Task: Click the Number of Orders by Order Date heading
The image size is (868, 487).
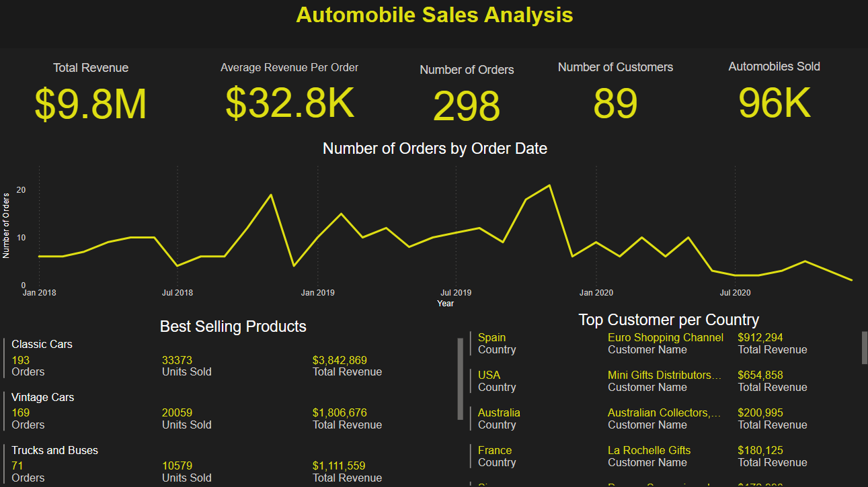Action: point(435,148)
